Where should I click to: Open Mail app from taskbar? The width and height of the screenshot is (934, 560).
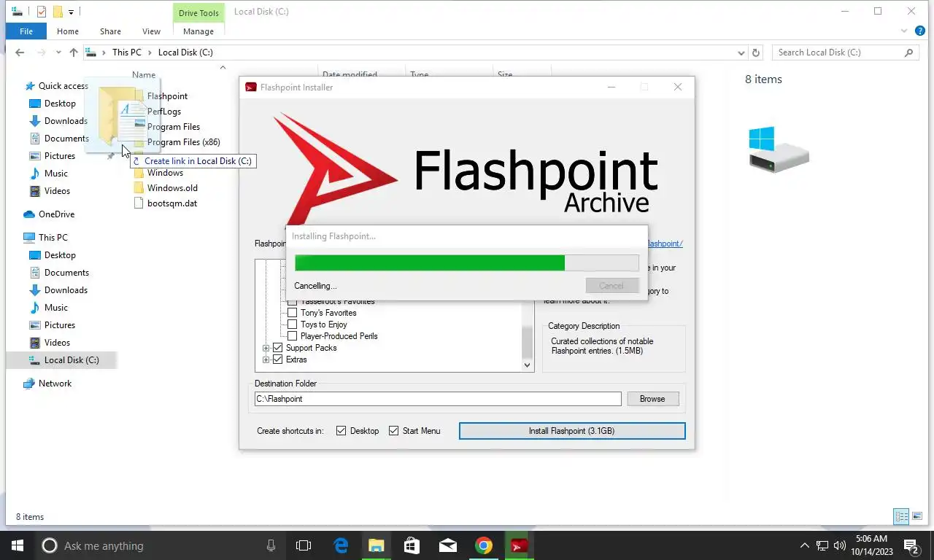448,545
